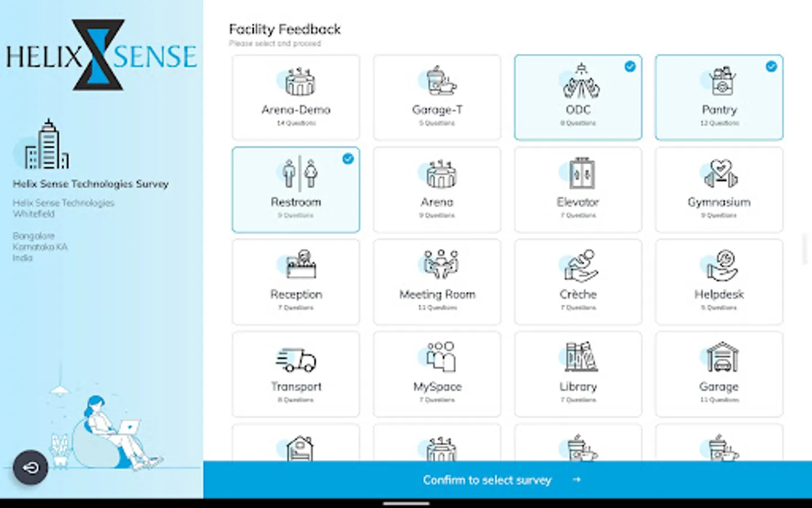Select the Transport facility tile
The height and width of the screenshot is (508, 812).
pyautogui.click(x=295, y=374)
